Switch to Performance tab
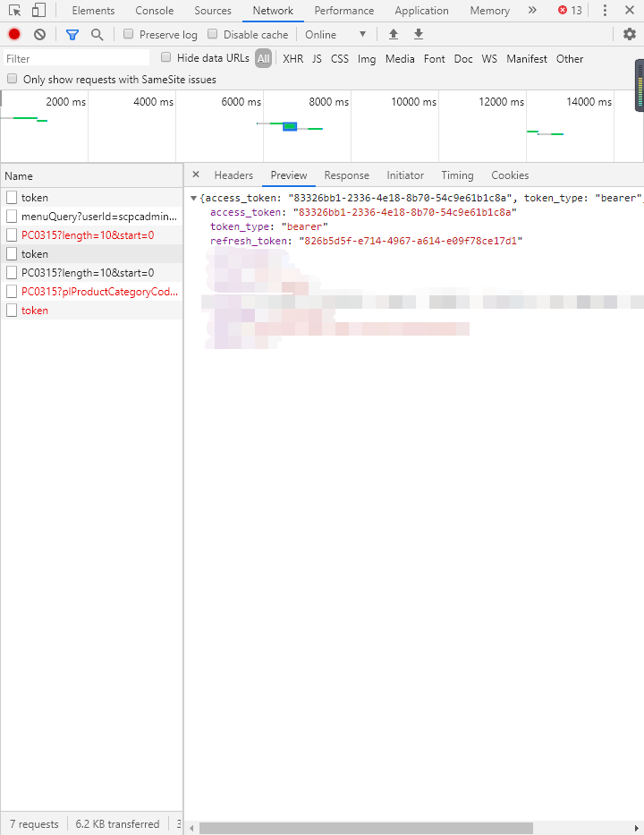The image size is (644, 835). (343, 11)
